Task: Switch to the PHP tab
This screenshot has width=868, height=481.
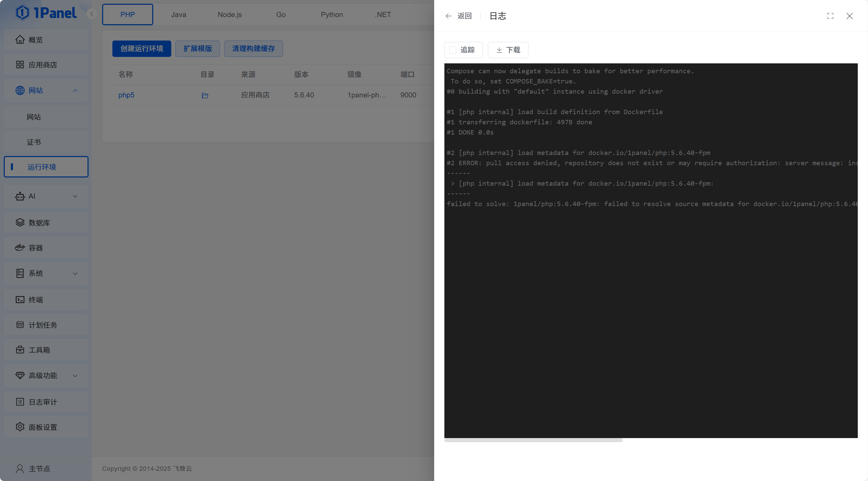Action: pos(128,15)
